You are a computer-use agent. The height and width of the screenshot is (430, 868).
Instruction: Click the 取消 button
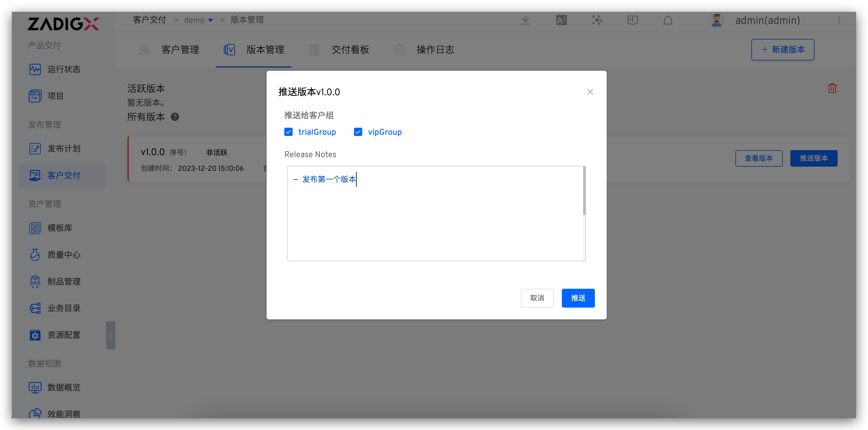point(537,298)
